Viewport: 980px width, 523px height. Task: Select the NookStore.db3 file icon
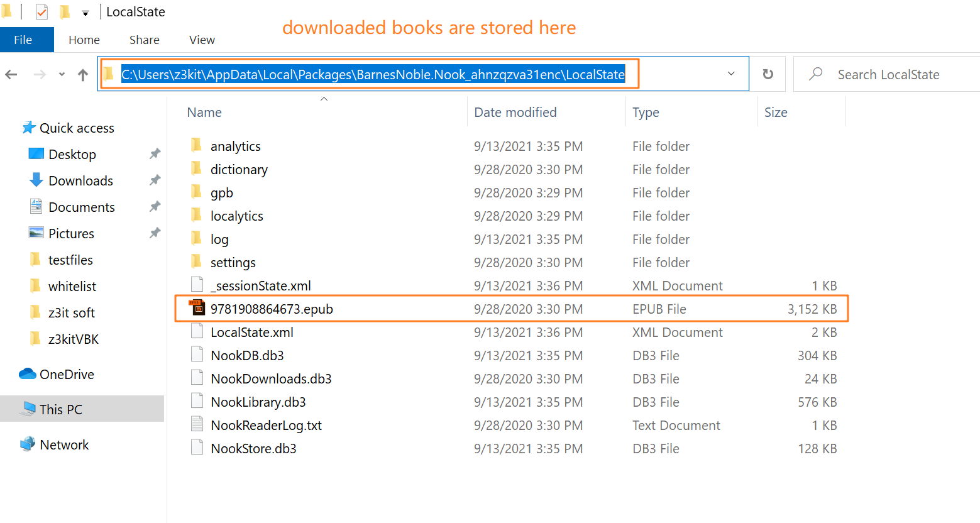click(x=197, y=448)
